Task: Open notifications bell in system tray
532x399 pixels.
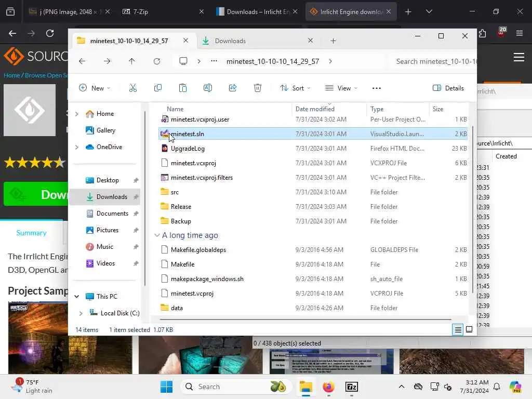Action: pos(497,387)
